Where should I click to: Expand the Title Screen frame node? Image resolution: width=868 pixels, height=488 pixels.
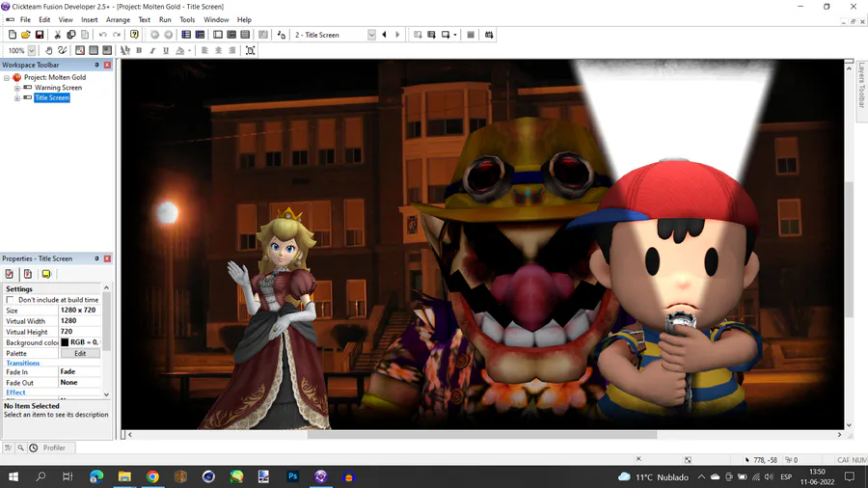pyautogui.click(x=17, y=98)
